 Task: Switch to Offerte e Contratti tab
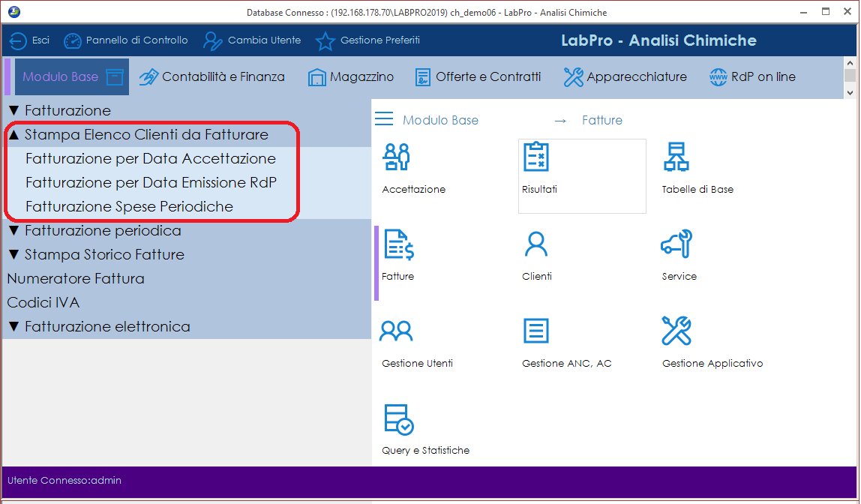(x=488, y=76)
